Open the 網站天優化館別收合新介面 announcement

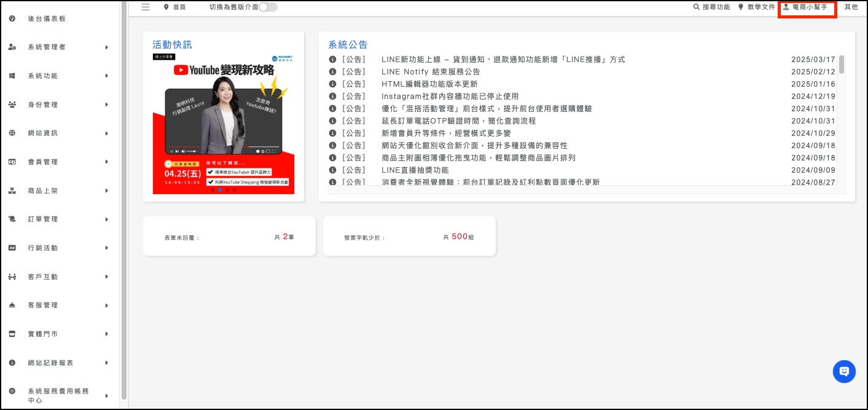coord(474,146)
